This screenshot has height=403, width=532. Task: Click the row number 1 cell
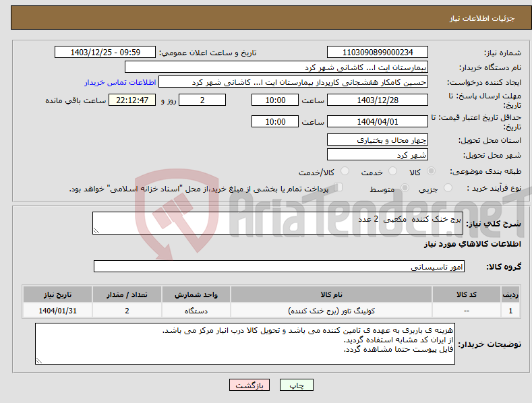point(510,311)
